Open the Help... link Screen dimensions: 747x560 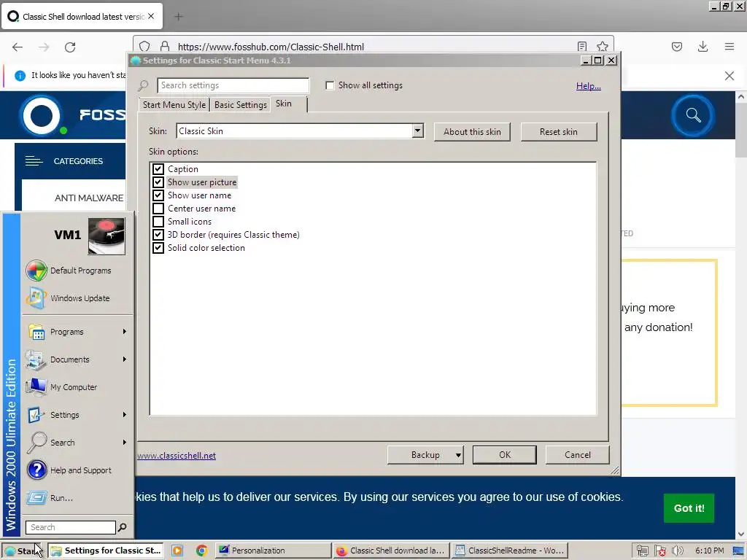[589, 86]
